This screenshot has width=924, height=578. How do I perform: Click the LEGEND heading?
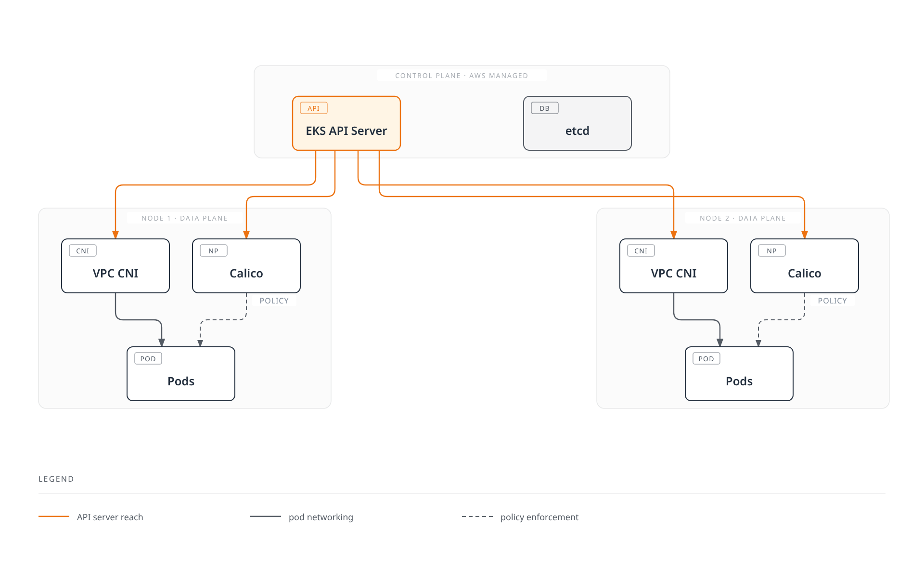tap(56, 479)
